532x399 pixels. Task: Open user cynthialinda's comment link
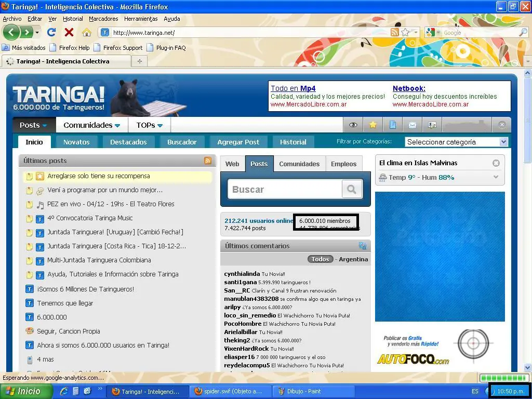(x=242, y=274)
